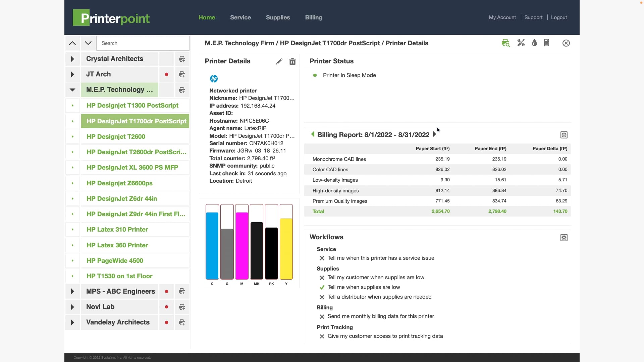Go to the Billing navigation tab
The height and width of the screenshot is (362, 644).
[x=314, y=17]
